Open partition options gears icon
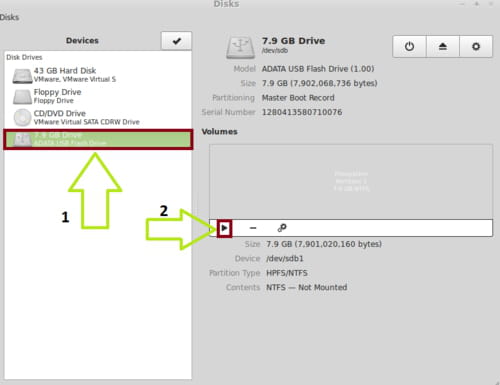The height and width of the screenshot is (385, 500). [x=282, y=228]
